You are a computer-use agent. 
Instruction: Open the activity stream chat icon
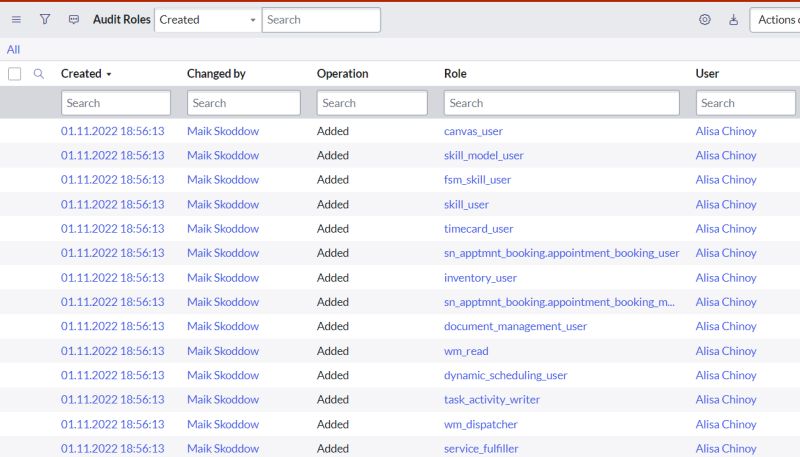(x=74, y=19)
